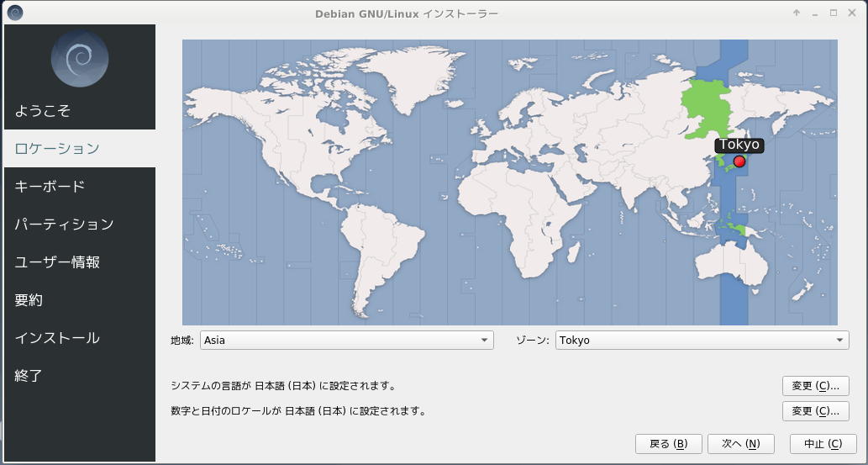Click 変更 button for number and date locale
This screenshot has height=465, width=868.
pyautogui.click(x=815, y=411)
